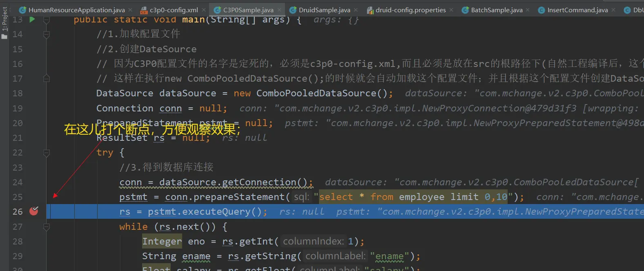Toggle the breakpoint on line 26

(x=34, y=211)
